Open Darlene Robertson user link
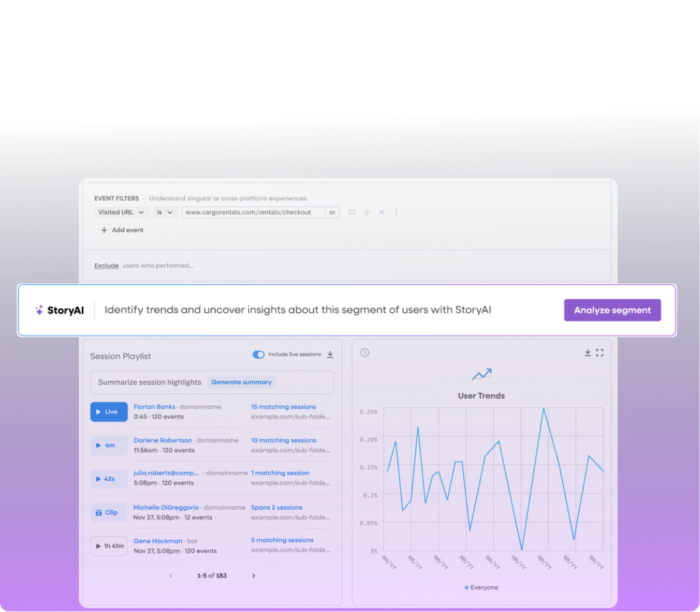 coord(163,440)
